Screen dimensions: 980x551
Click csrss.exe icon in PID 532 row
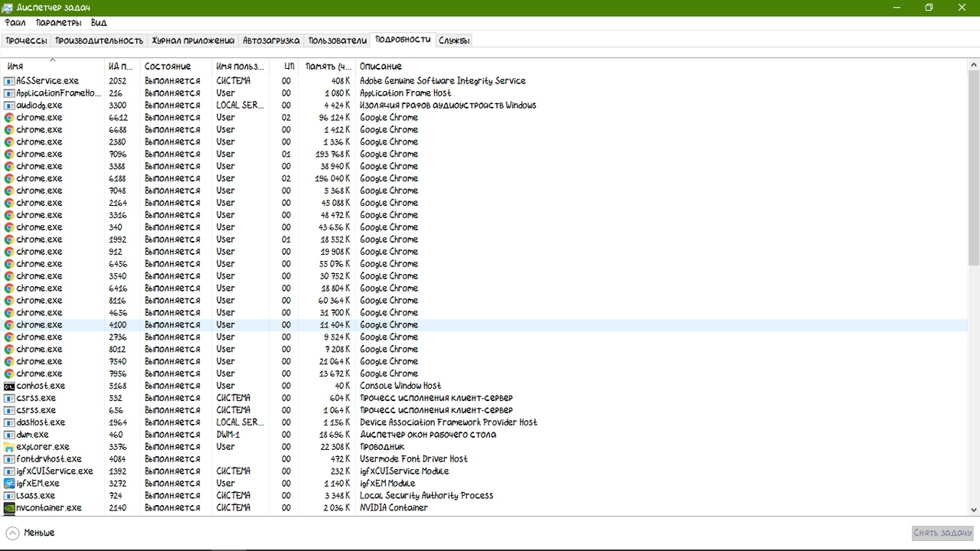pyautogui.click(x=9, y=398)
